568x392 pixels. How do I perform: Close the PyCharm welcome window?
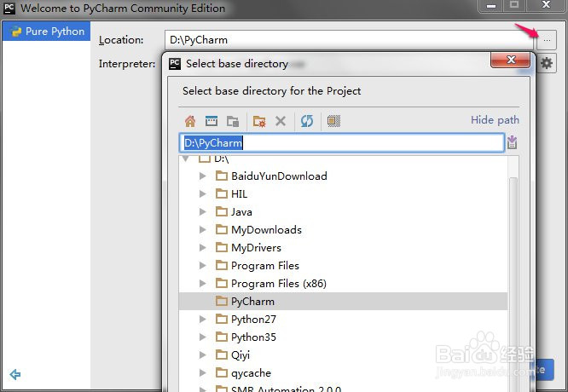point(547,5)
